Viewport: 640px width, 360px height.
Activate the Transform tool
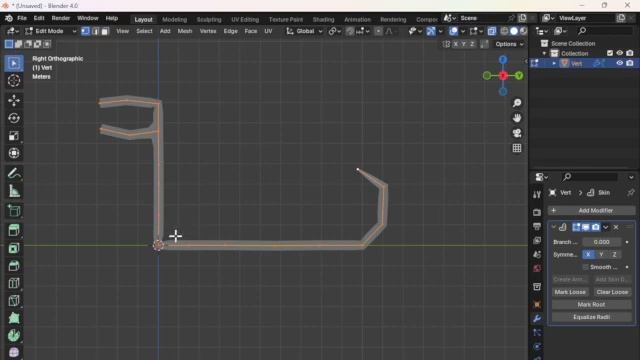point(14,153)
